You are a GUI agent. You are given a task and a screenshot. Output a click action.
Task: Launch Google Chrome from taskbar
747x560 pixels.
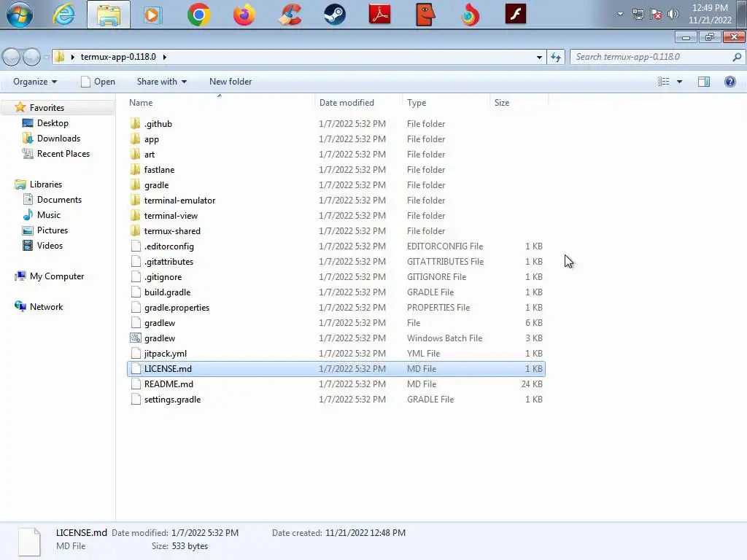(x=199, y=15)
